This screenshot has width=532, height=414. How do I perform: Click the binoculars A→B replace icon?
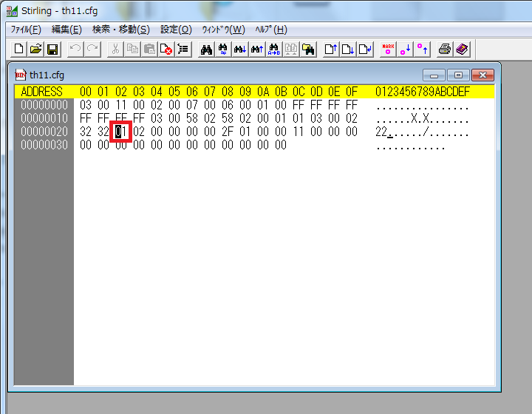point(274,50)
